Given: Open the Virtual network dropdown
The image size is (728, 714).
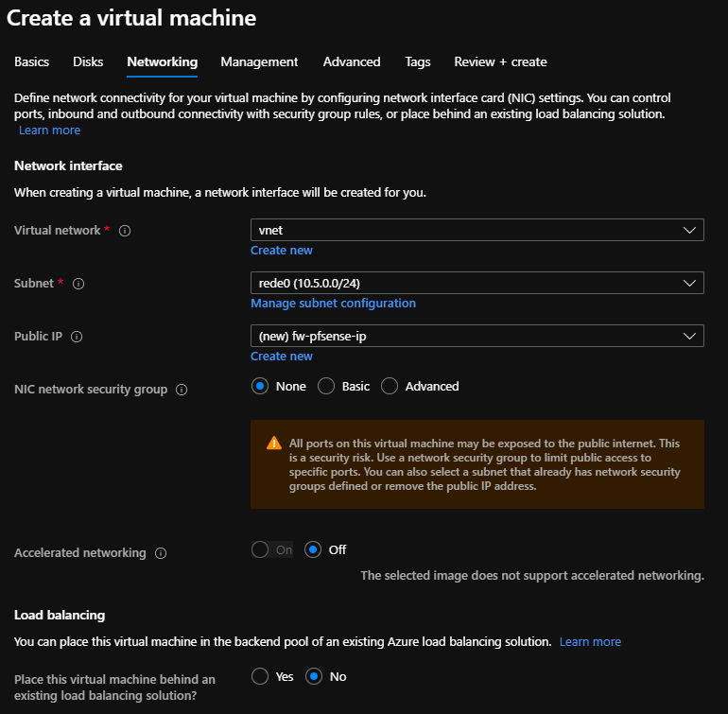Looking at the screenshot, I should click(477, 230).
